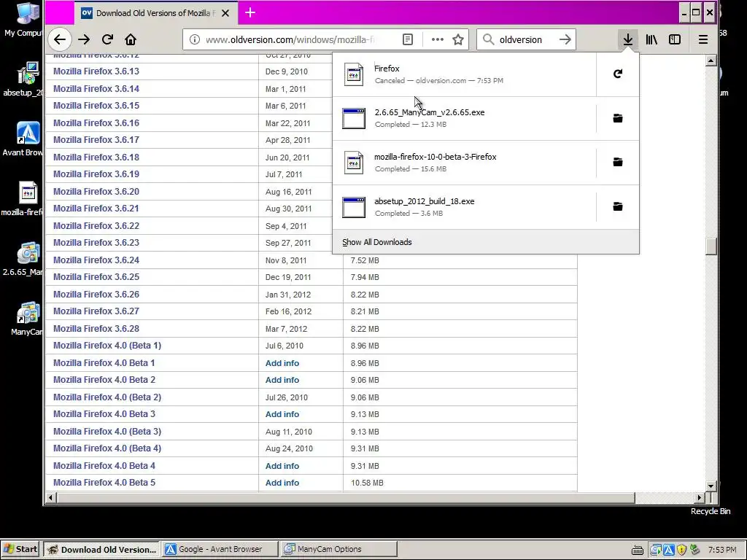This screenshot has height=560, width=747.
Task: Close the Download Old Versions tab
Action: coord(226,13)
